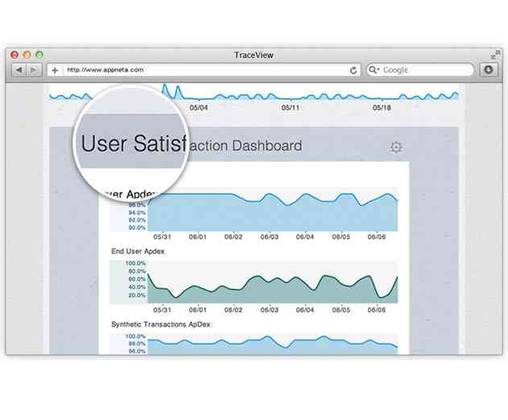Enter fullscreen with top-right arrows icon
Screen dimensions: 508x420
tap(494, 55)
